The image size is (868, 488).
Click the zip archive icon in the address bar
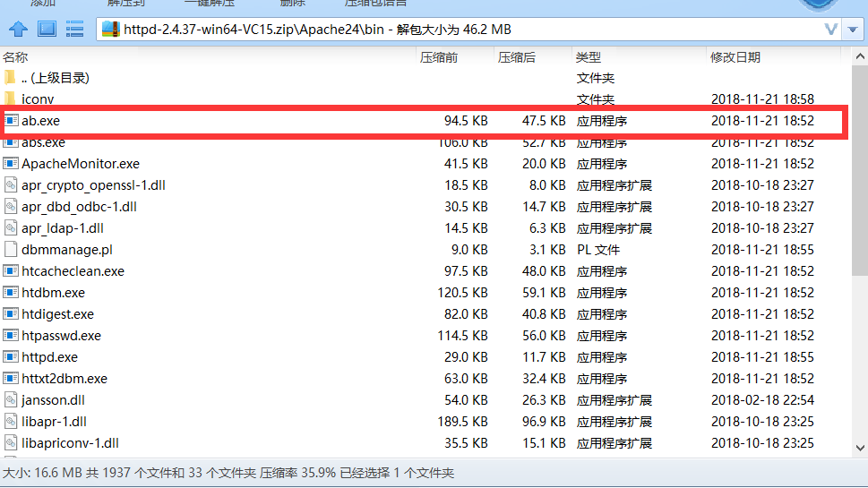tap(111, 30)
